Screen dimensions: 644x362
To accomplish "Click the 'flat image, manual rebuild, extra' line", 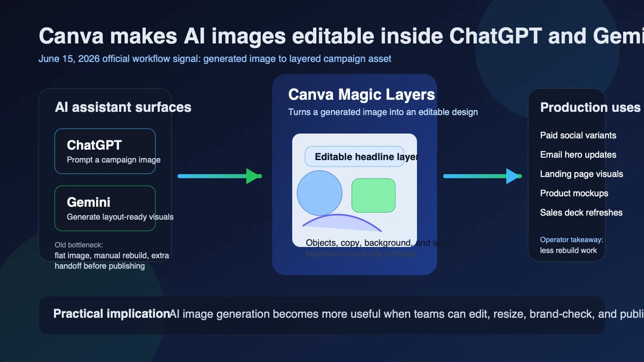I will (x=112, y=255).
